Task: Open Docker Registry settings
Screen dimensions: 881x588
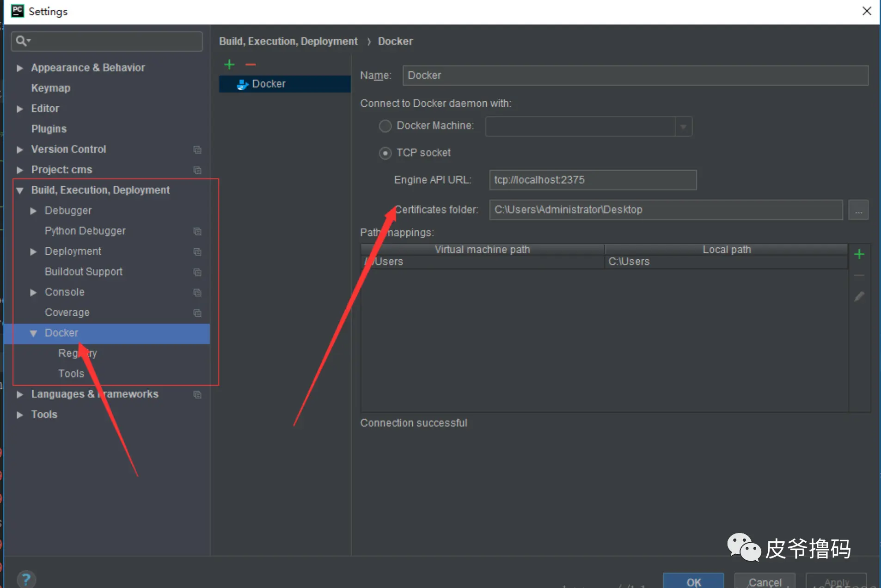Action: [78, 354]
